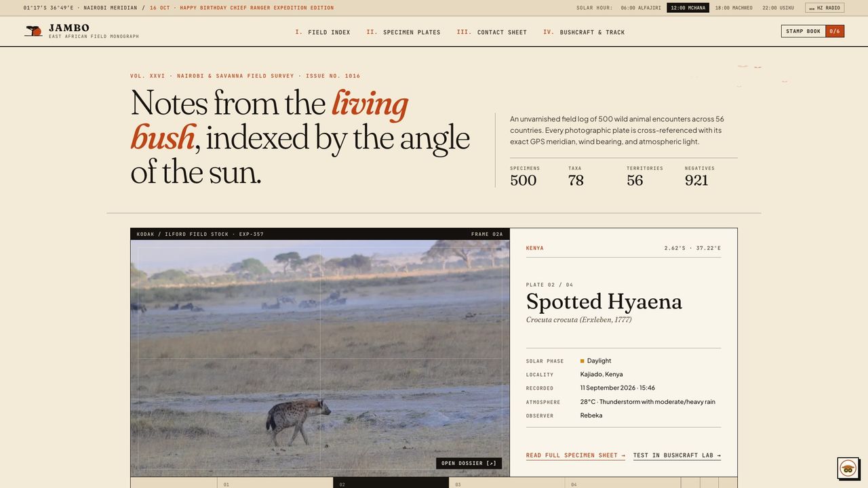
Task: Navigate to Bushcraft & Track
Action: (584, 32)
